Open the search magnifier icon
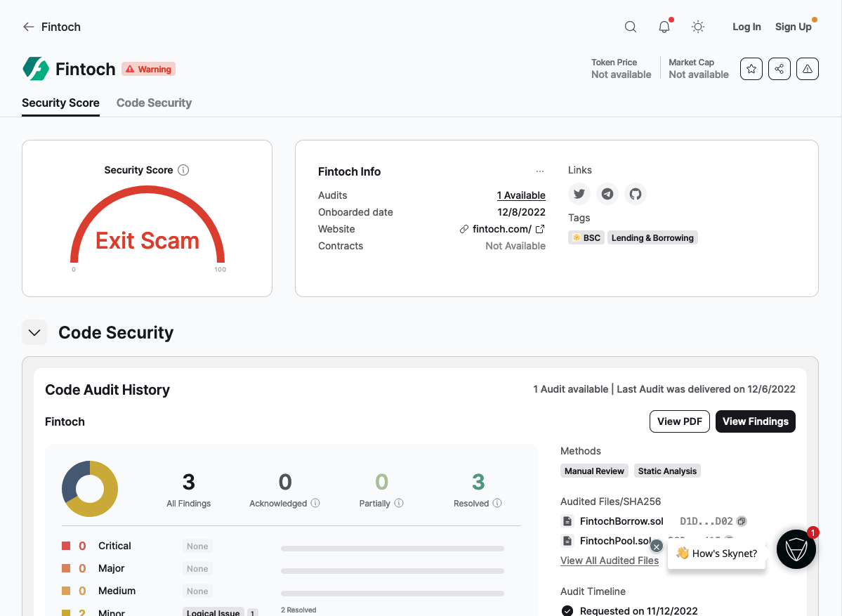 [630, 26]
